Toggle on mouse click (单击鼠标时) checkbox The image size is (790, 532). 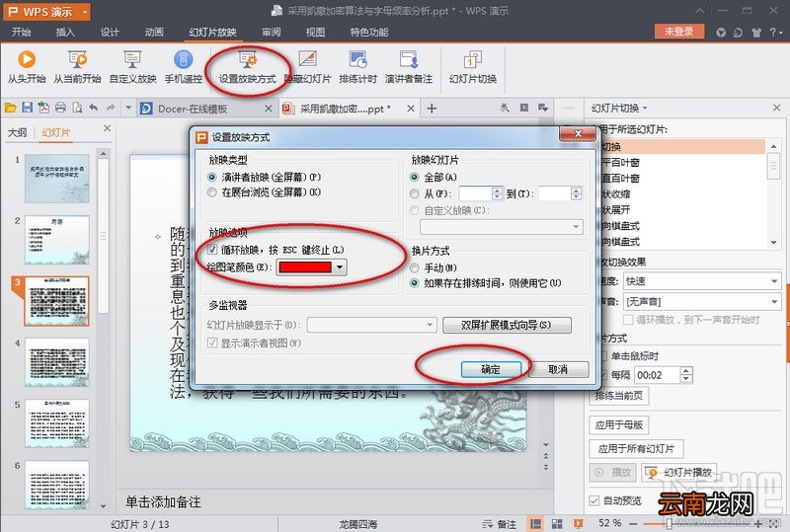point(603,356)
